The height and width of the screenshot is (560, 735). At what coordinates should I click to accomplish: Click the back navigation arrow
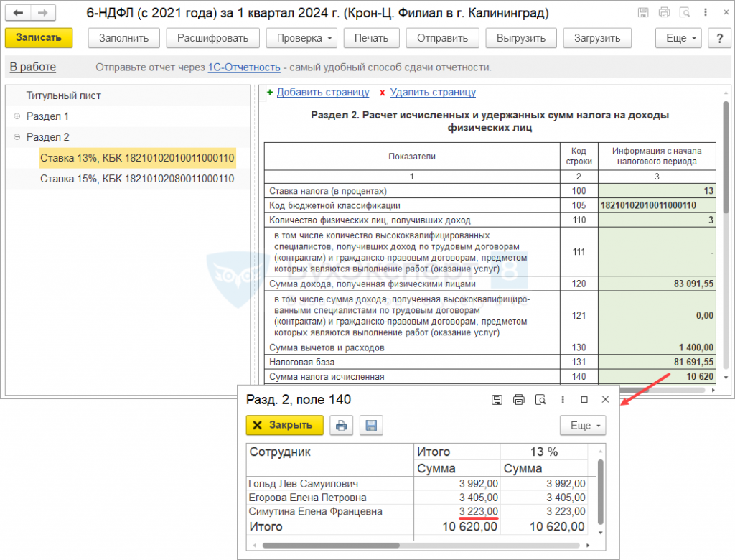click(18, 13)
